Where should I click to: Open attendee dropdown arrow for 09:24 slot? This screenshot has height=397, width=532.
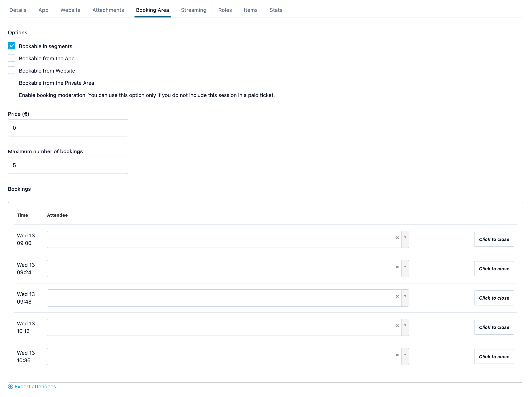[405, 268]
